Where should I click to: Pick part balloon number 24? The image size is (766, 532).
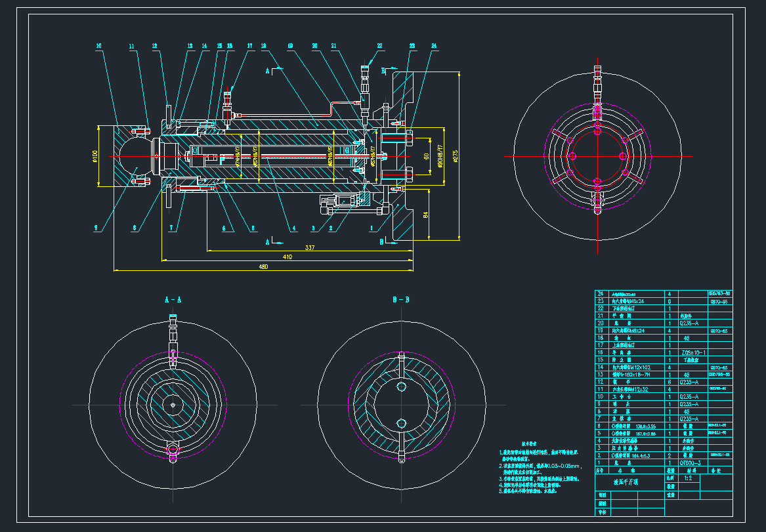click(434, 46)
